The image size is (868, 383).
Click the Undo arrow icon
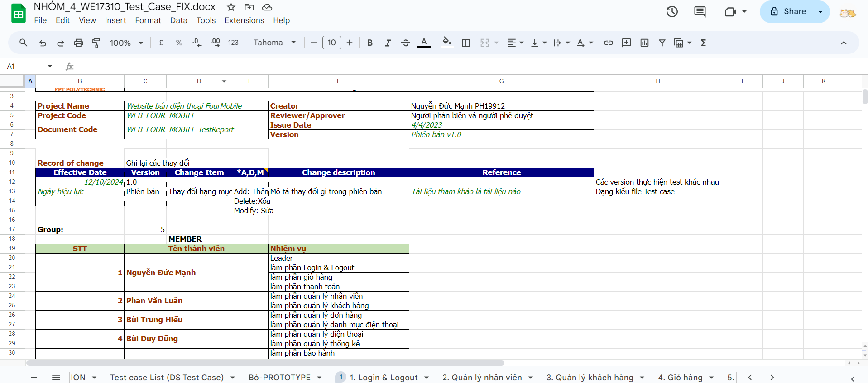pyautogui.click(x=43, y=43)
